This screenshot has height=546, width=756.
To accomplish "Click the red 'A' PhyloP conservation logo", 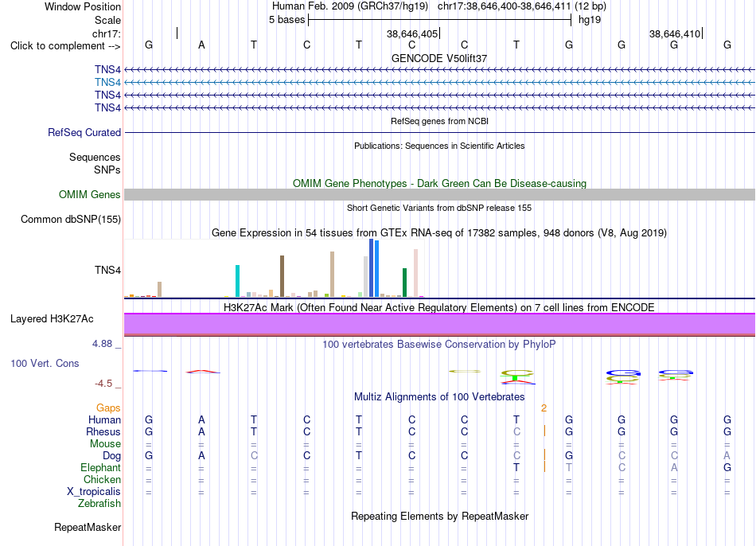I will click(x=203, y=372).
